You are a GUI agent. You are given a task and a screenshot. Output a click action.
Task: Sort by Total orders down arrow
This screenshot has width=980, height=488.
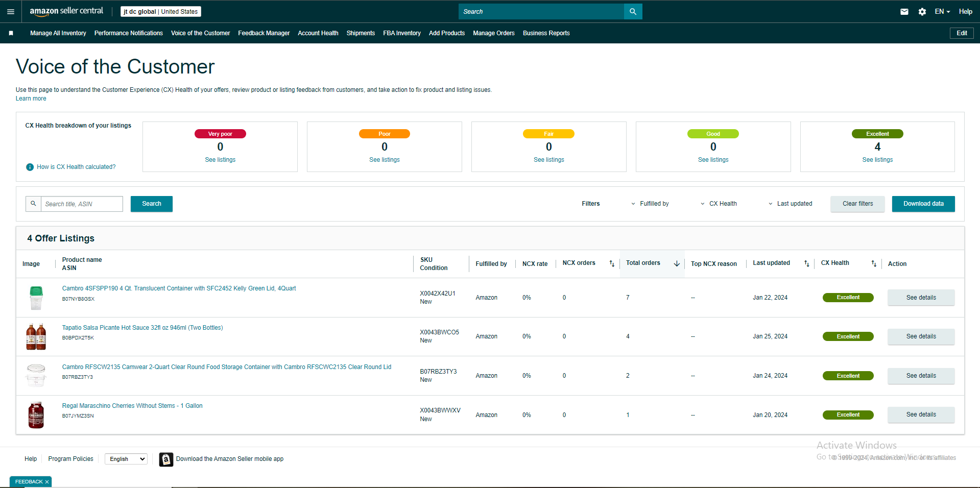(x=677, y=263)
